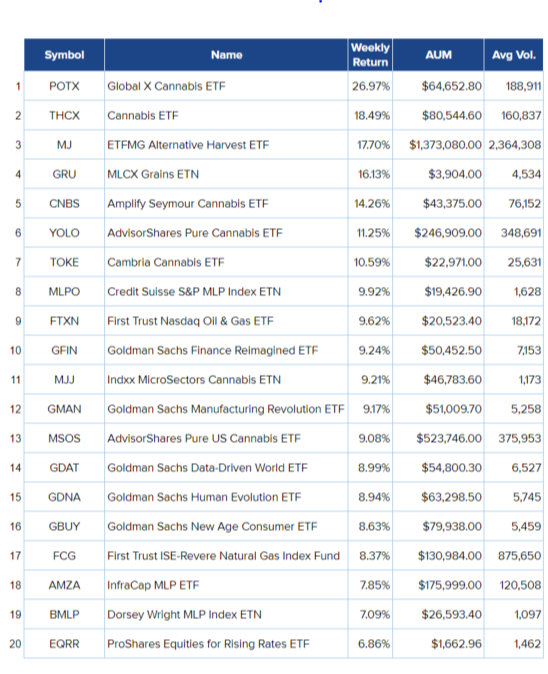Viewport: 548px width, 674px height.
Task: Click the Global X Cannabis ETF name
Action: click(166, 86)
